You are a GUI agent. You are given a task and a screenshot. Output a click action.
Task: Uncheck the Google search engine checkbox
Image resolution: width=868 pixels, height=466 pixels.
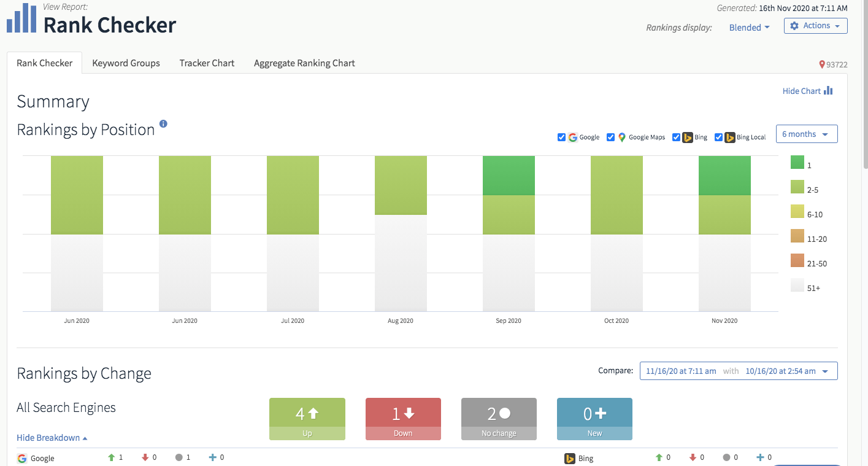coord(561,138)
